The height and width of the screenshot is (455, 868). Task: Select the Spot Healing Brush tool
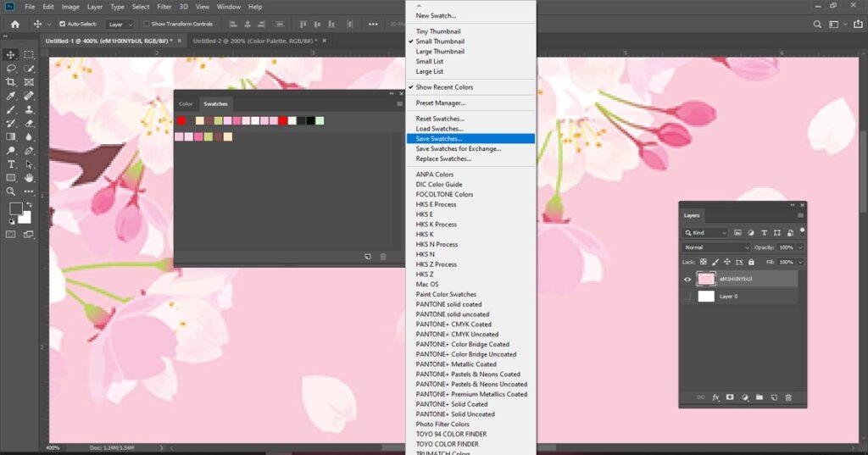[x=29, y=96]
